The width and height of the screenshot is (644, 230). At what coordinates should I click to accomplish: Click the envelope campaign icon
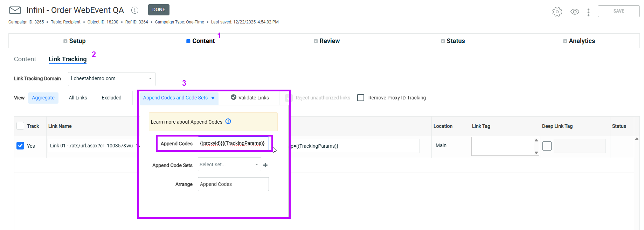point(15,10)
